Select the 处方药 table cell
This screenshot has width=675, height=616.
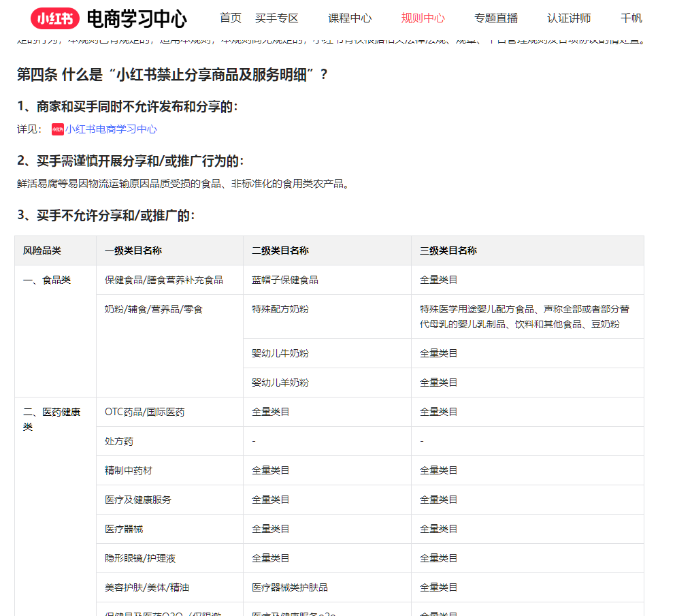pyautogui.click(x=119, y=441)
